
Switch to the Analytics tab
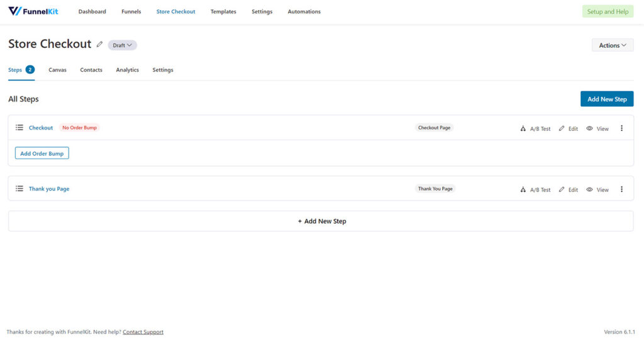click(127, 70)
